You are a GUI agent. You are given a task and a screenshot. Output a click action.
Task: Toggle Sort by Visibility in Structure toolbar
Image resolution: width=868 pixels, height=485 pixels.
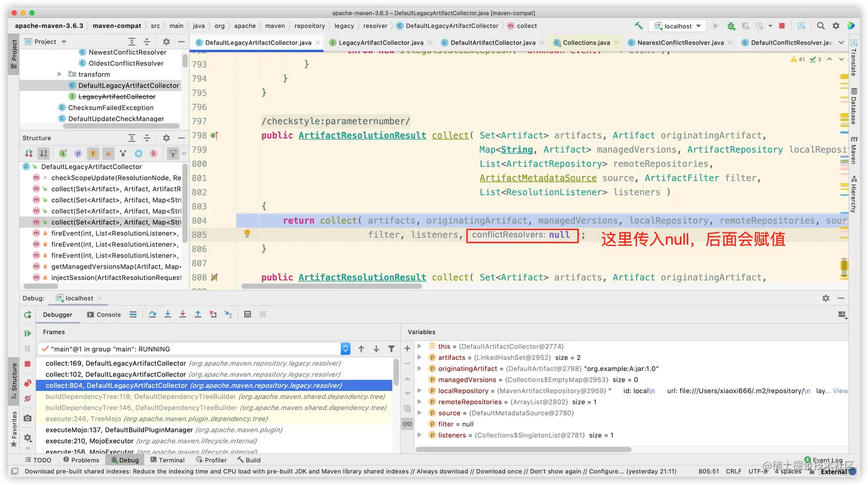[x=29, y=153]
